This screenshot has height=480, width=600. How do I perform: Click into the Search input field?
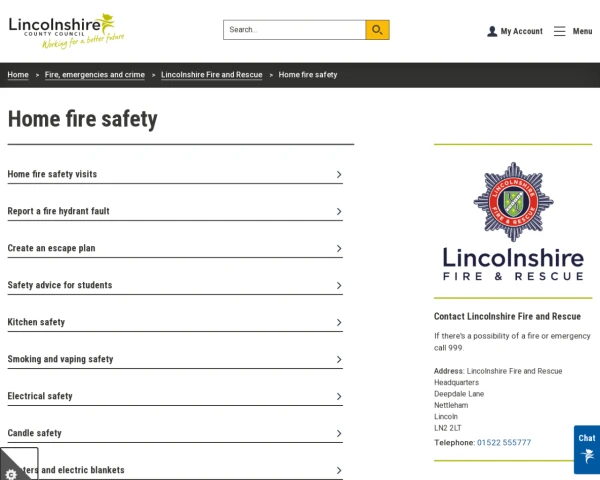295,30
